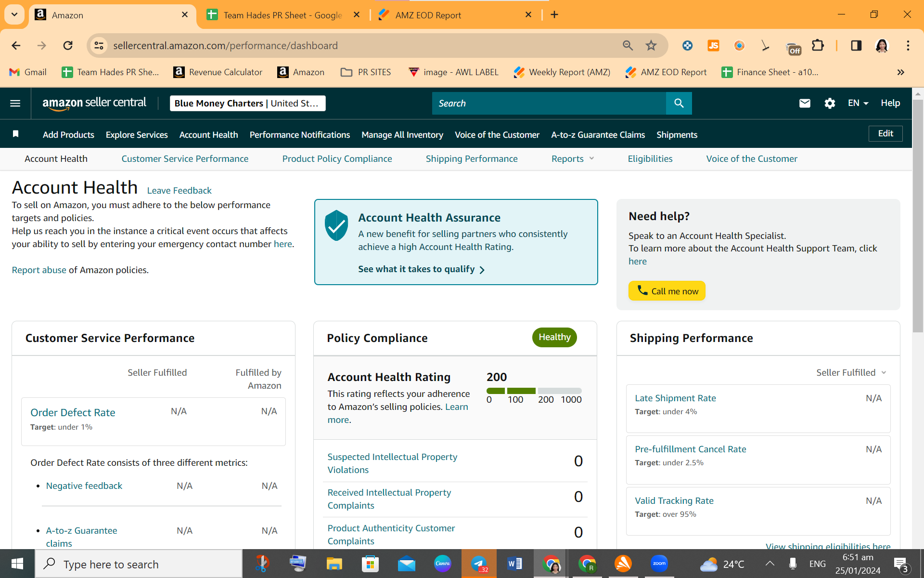Viewport: 924px width, 578px height.
Task: Close the Team Hades PR Sheet tab
Action: pos(357,15)
